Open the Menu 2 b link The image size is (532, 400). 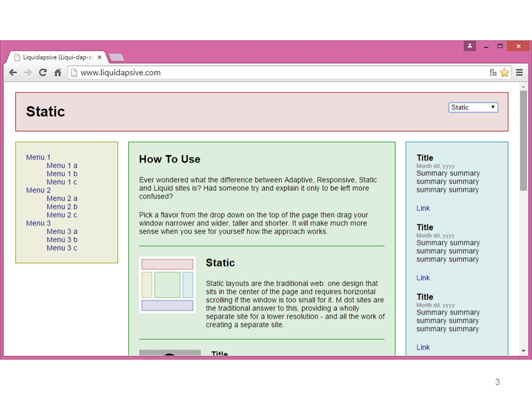click(62, 207)
